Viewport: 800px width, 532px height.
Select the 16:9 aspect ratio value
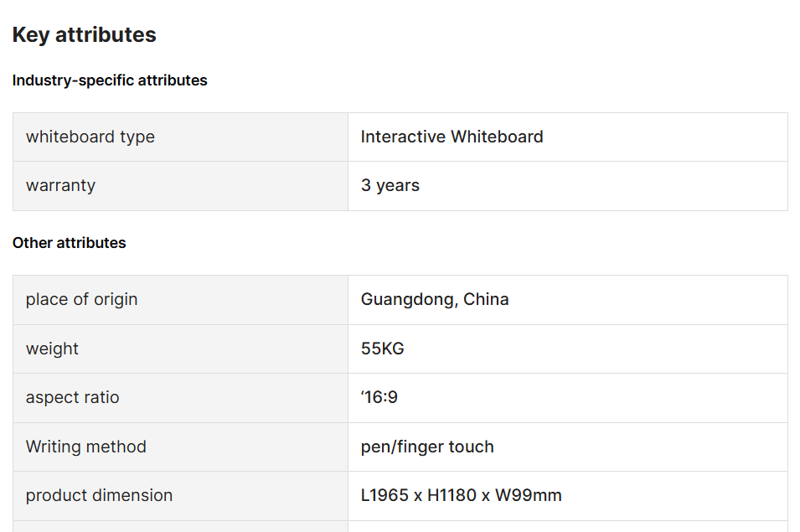(379, 397)
